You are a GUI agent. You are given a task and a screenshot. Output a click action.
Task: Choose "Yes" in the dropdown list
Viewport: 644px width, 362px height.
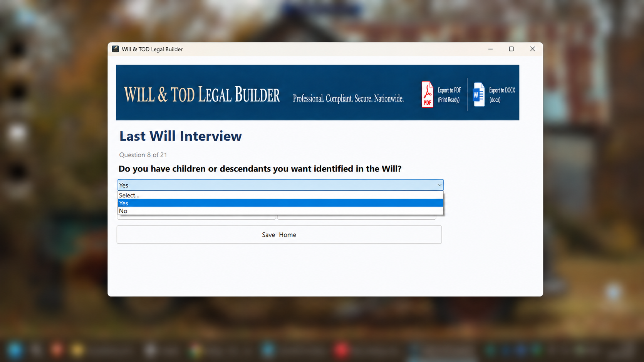coord(280,203)
